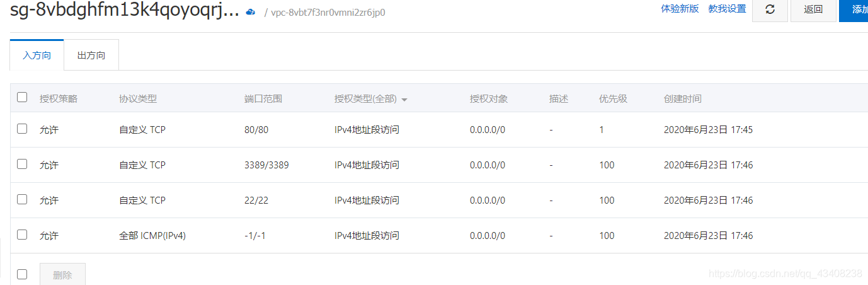The height and width of the screenshot is (285, 868).
Task: Open the 授权类型(全部) filter dropdown
Action: click(x=371, y=99)
